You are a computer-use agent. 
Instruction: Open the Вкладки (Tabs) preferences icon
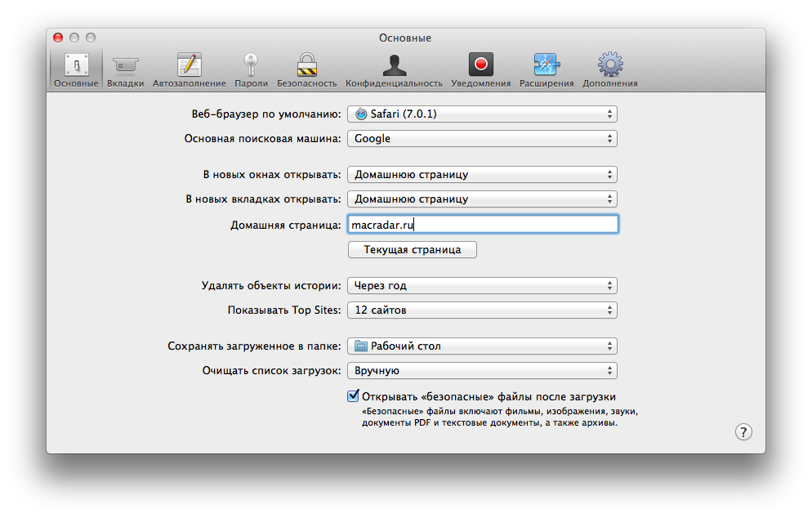[125, 65]
